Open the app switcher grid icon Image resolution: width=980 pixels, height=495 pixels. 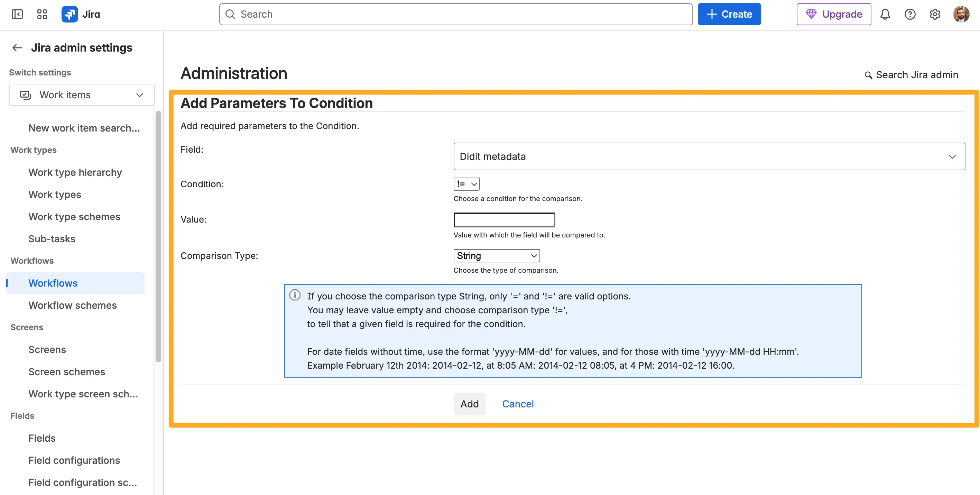coord(42,14)
